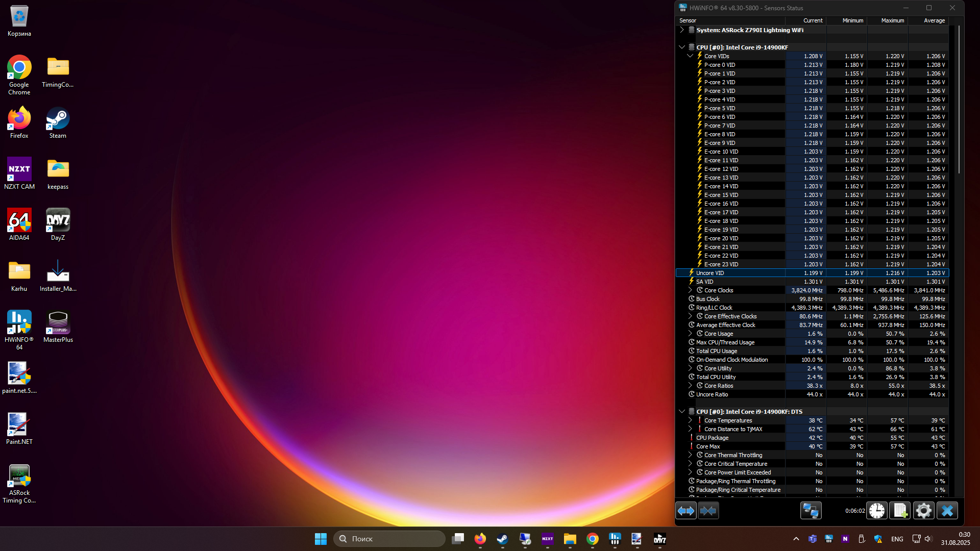Select HWiNFO 64 desktop shortcut
980x551 pixels.
pyautogui.click(x=19, y=330)
